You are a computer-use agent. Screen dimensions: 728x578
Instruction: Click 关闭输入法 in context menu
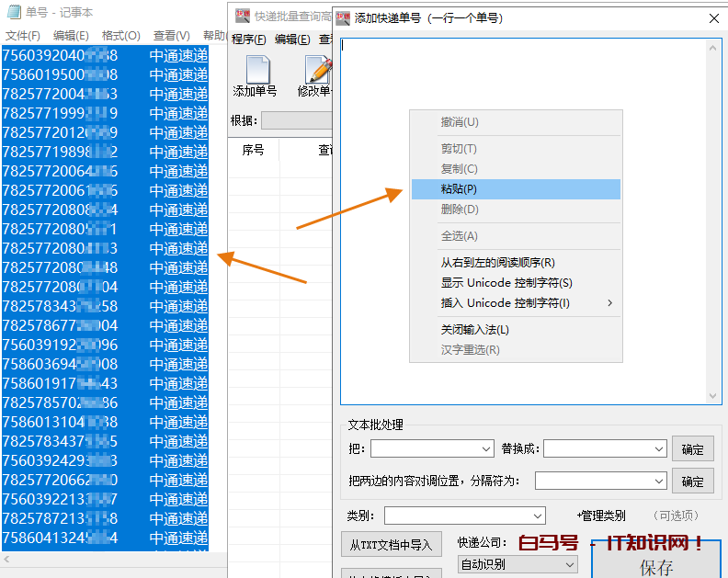click(475, 330)
